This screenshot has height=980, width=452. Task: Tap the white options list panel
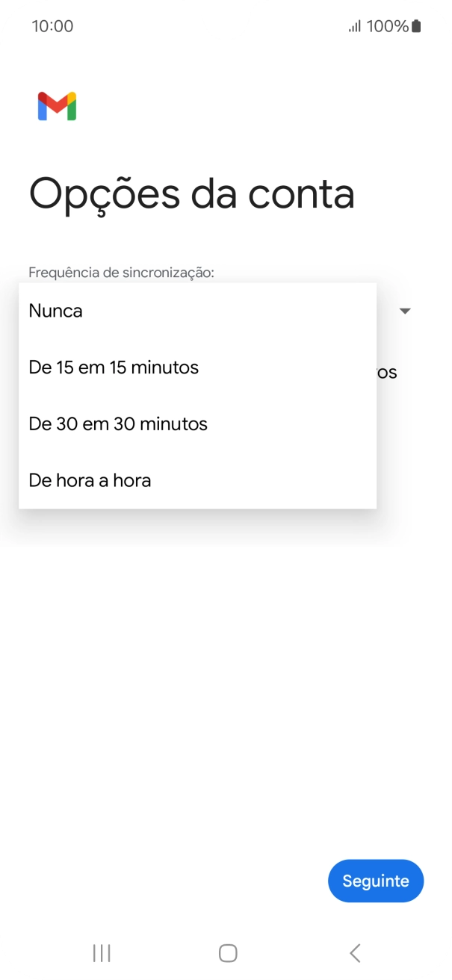(197, 396)
